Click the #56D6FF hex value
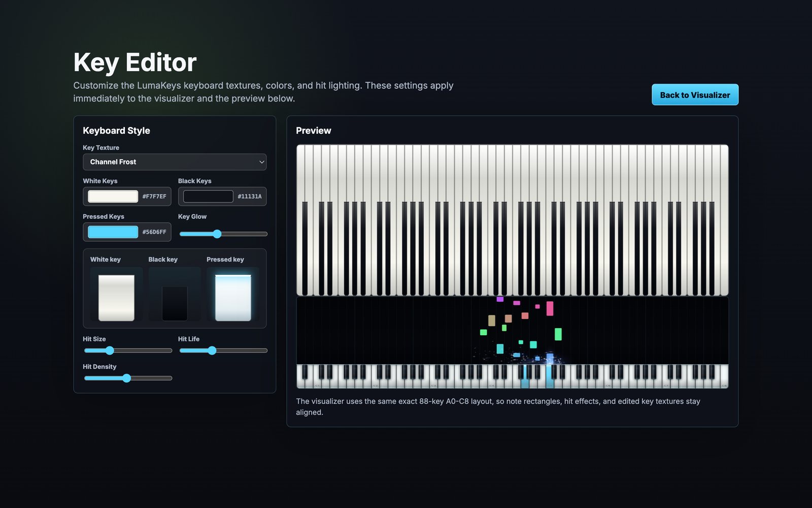 [154, 232]
